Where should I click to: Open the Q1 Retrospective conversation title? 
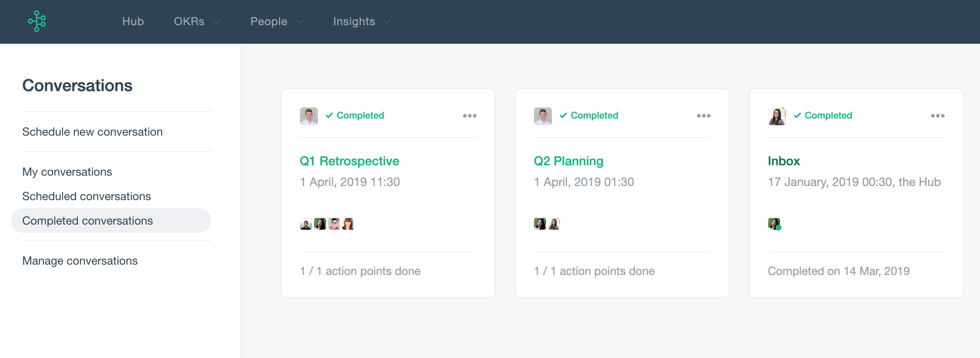(349, 161)
